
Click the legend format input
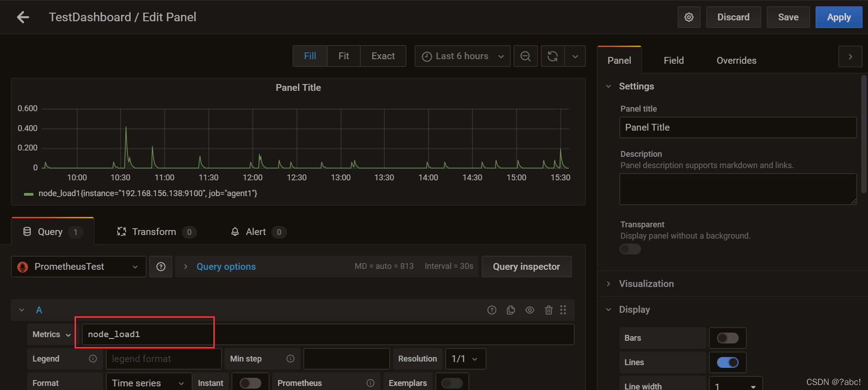(x=164, y=359)
